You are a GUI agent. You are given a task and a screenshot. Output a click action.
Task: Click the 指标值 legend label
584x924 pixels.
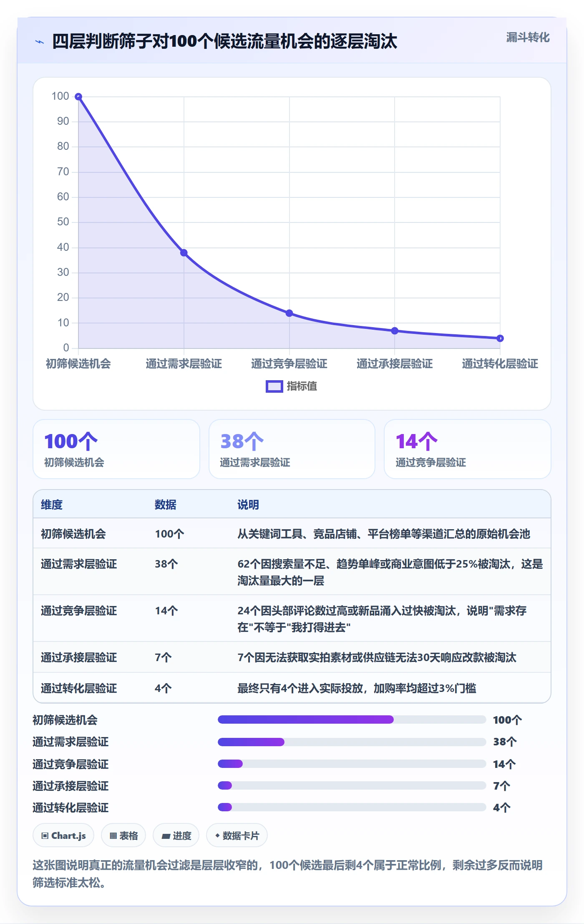tap(302, 386)
